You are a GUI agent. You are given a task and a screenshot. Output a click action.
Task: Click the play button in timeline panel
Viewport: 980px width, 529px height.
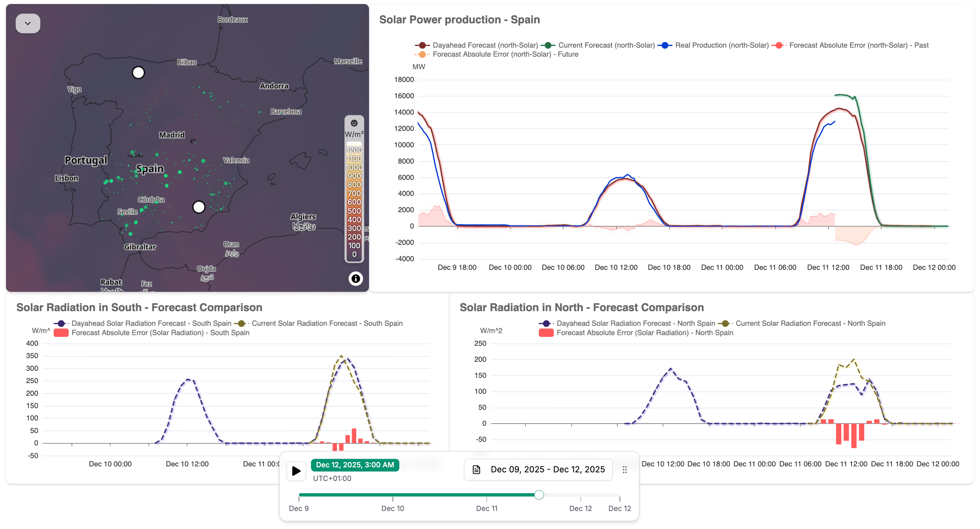pyautogui.click(x=296, y=471)
